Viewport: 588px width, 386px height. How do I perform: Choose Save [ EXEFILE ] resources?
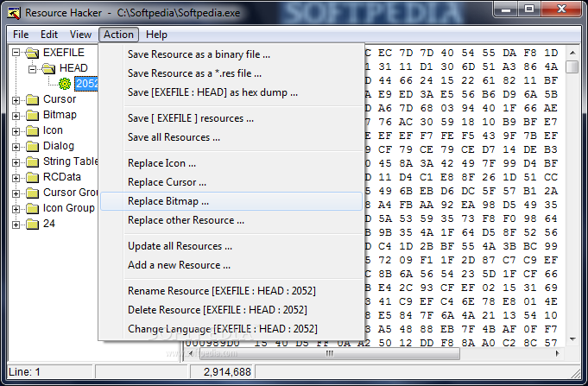point(231,118)
